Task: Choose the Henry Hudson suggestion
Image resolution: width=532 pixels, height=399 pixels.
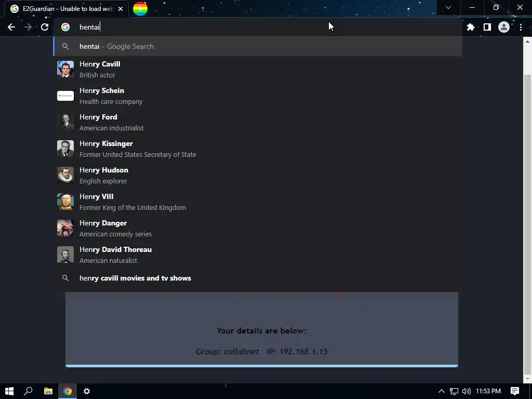Action: coord(258,175)
